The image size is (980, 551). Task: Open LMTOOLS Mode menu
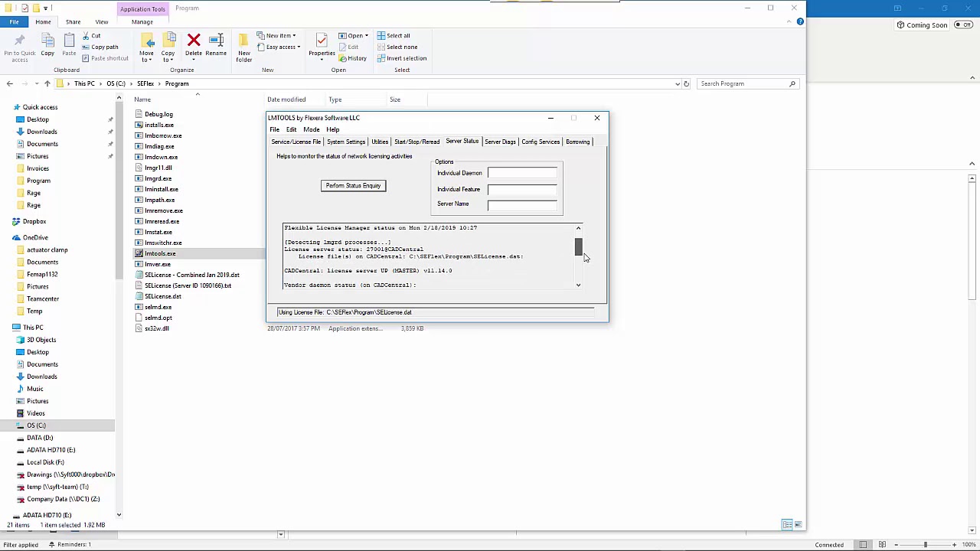point(311,129)
